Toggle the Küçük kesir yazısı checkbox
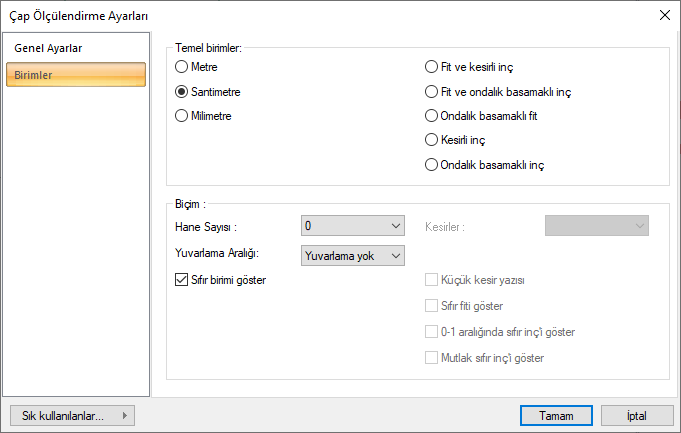Viewport: 681px width, 433px height. pyautogui.click(x=432, y=280)
